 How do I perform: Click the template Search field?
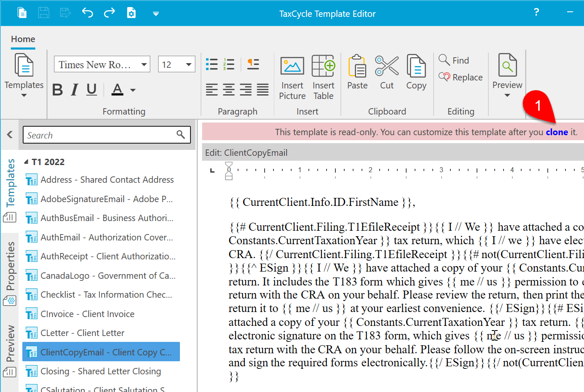107,135
